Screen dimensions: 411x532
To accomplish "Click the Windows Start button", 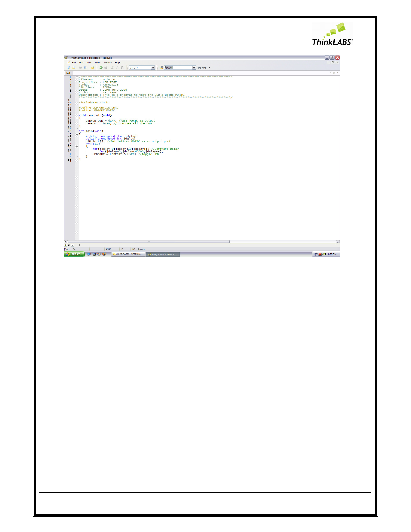I will point(74,254).
